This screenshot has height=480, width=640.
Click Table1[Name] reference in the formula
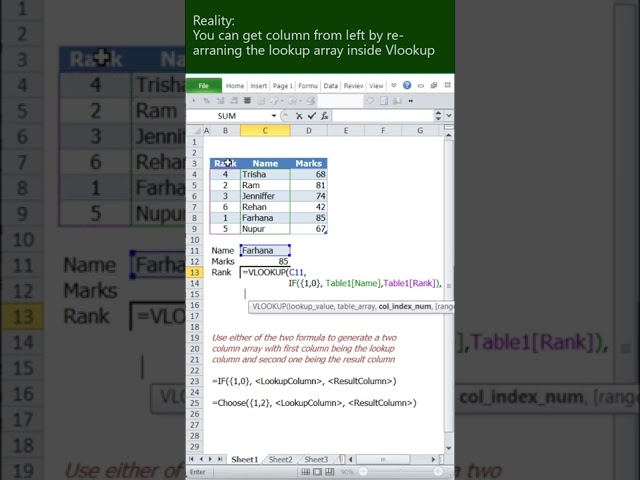(x=353, y=283)
